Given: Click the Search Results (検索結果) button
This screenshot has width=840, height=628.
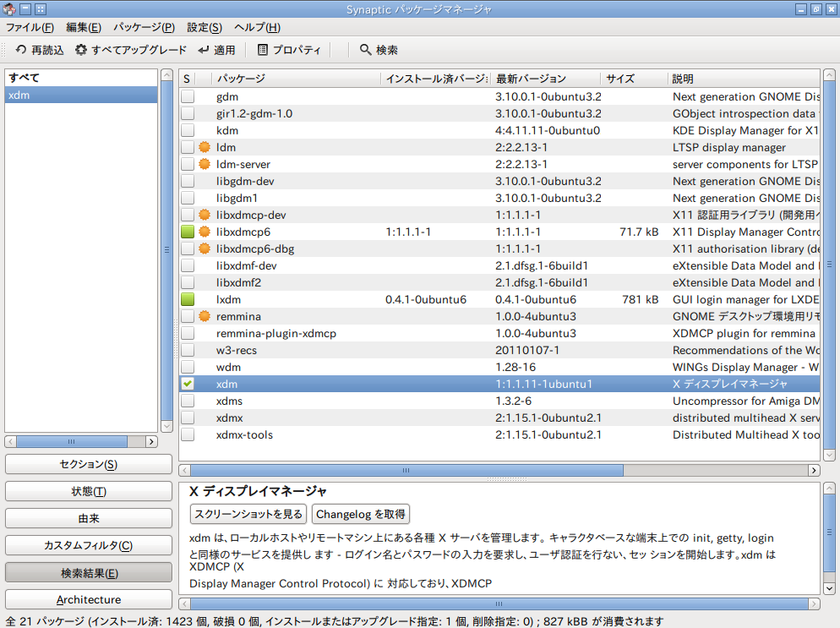Looking at the screenshot, I should pos(89,573).
